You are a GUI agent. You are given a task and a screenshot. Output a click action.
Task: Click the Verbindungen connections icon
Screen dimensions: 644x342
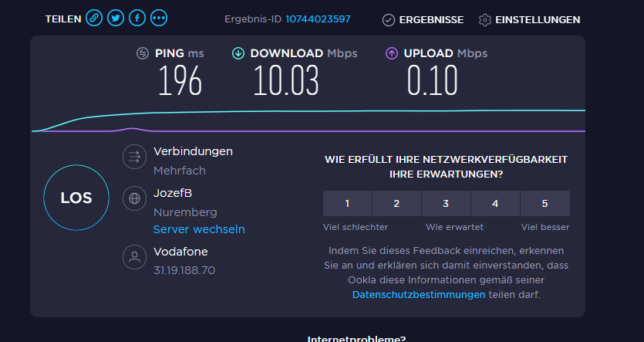coord(134,157)
